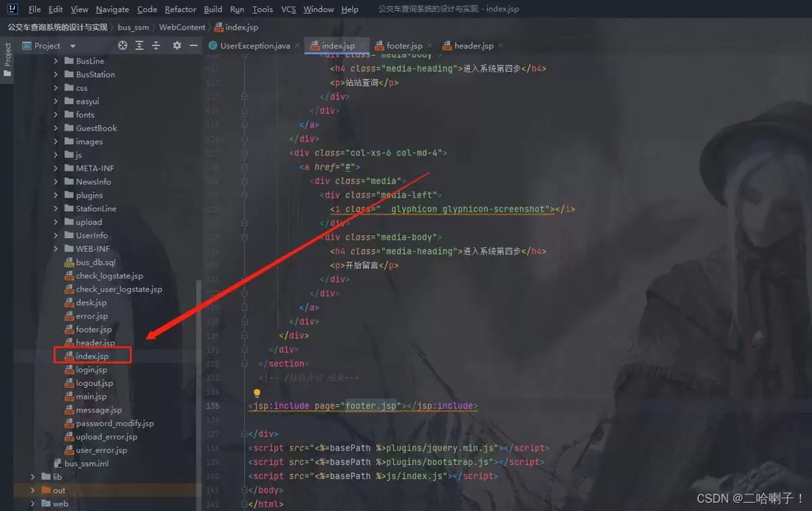This screenshot has height=511, width=812.
Task: Close the UserException.java tab
Action: point(297,46)
